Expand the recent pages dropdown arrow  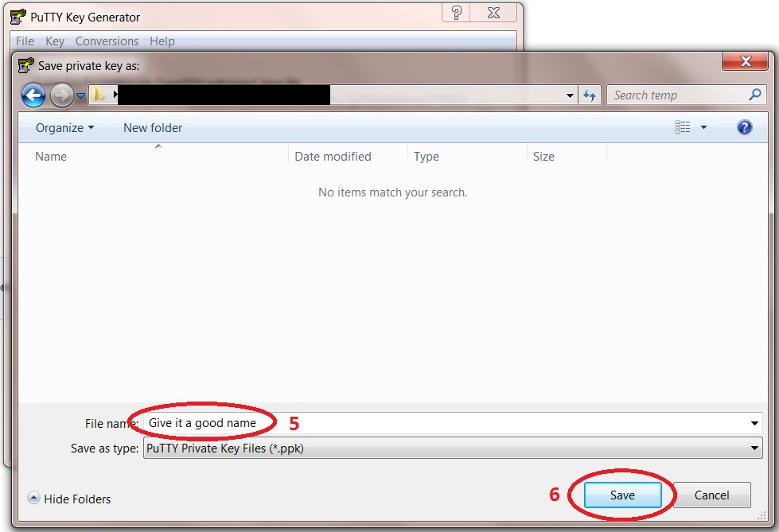(80, 96)
